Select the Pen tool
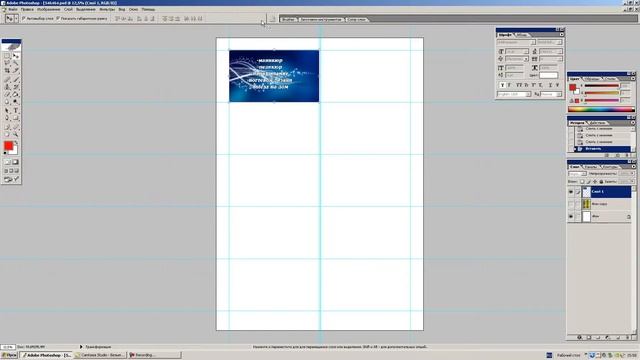The width and height of the screenshot is (640, 360). [7, 118]
